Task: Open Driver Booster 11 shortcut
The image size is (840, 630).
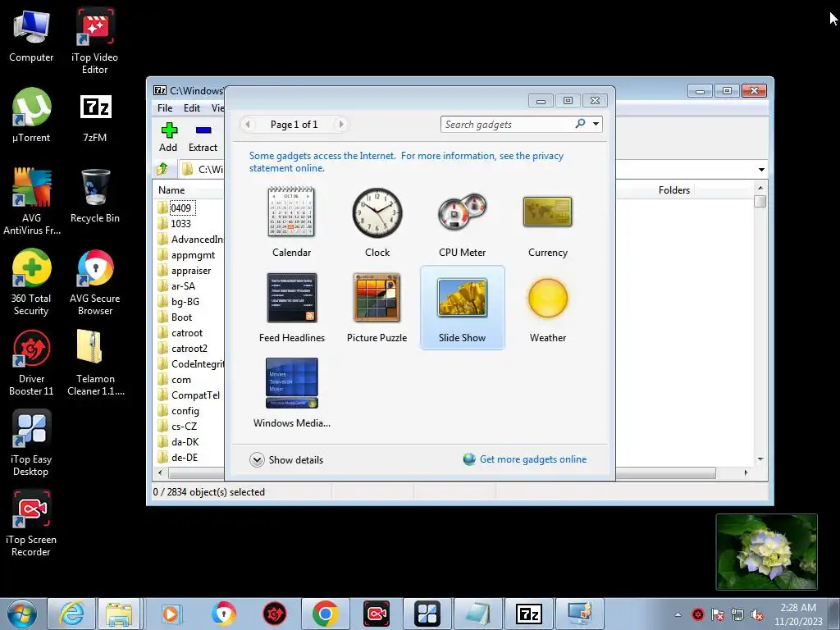Action: point(31,363)
